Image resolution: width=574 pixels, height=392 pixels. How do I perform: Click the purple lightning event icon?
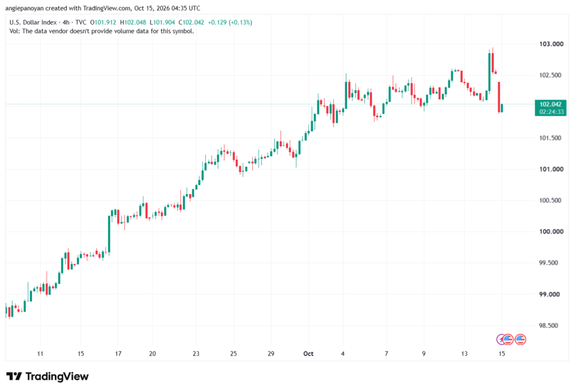pos(499,339)
